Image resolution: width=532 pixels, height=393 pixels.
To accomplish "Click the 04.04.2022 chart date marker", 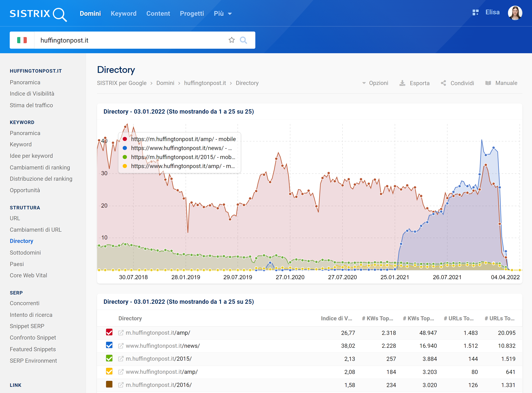I will pos(505,277).
